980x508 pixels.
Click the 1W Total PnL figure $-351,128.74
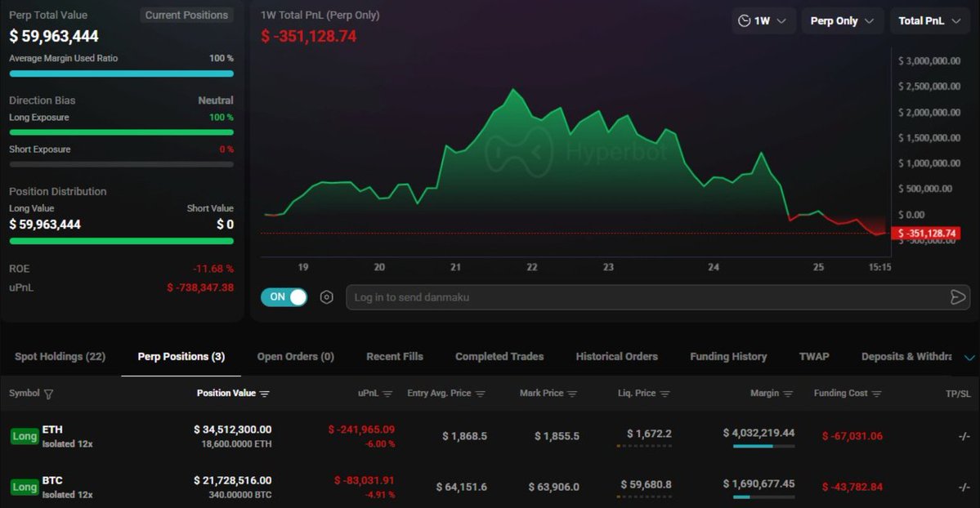pyautogui.click(x=309, y=36)
